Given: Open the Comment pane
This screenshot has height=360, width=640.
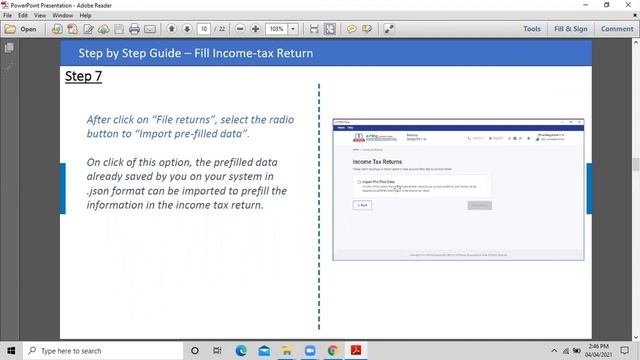Looking at the screenshot, I should click(x=617, y=29).
